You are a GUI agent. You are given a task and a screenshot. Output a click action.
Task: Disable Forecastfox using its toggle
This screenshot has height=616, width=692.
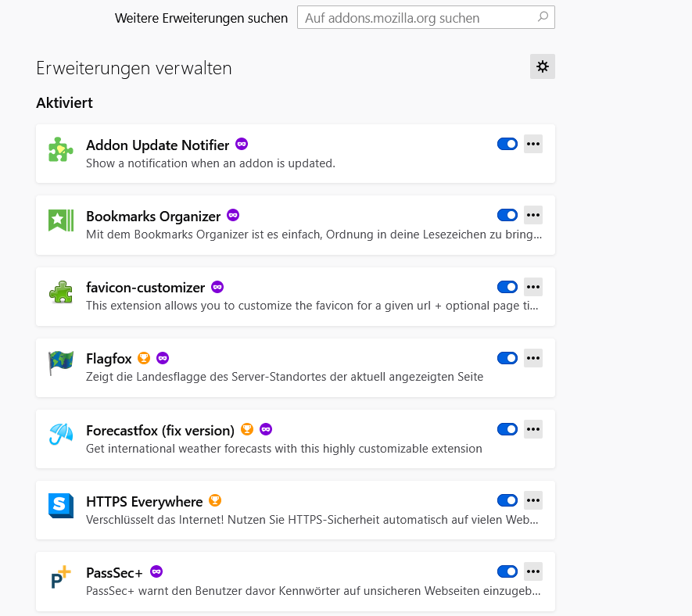click(x=507, y=429)
